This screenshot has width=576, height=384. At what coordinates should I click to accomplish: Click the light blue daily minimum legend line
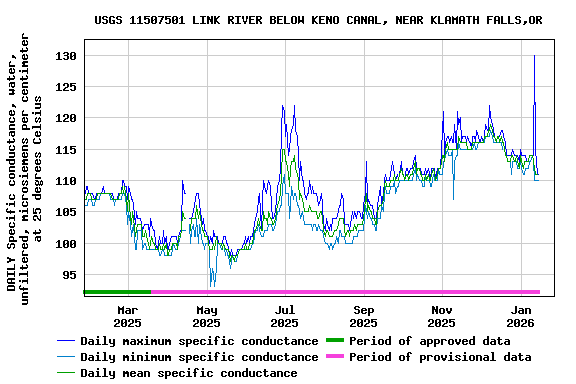click(x=66, y=357)
